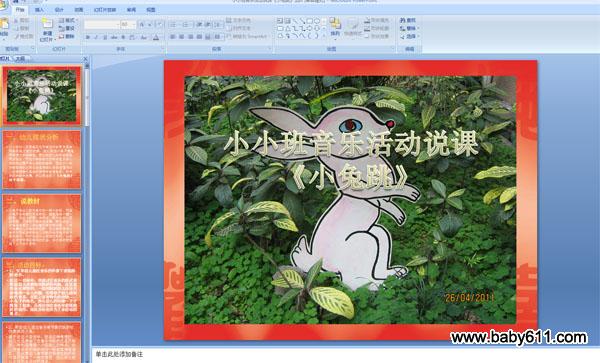Toggle Italic formatting
This screenshot has height=363, width=600.
(96, 37)
